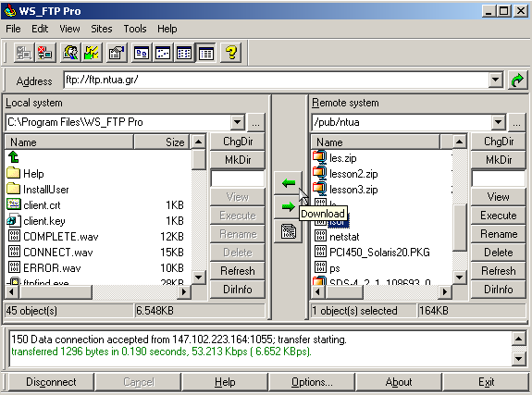Image resolution: width=532 pixels, height=395 pixels.
Task: Click the Disconnect button at bottom
Action: (51, 382)
